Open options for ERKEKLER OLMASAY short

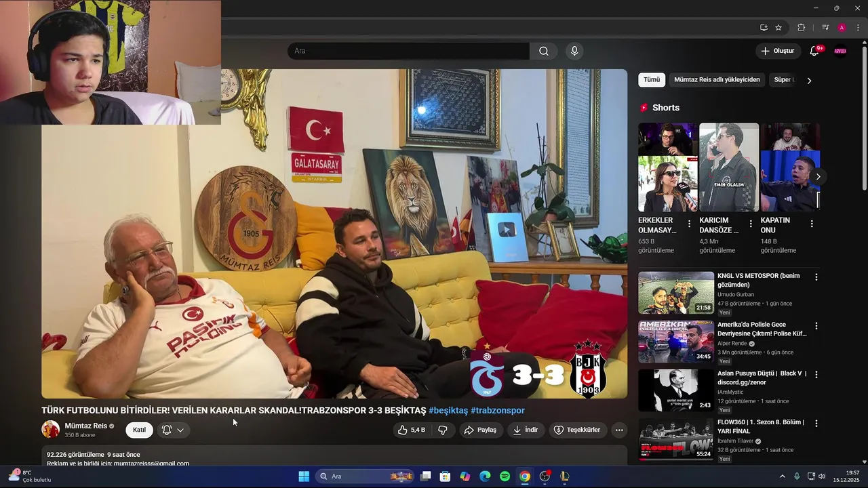pyautogui.click(x=690, y=224)
